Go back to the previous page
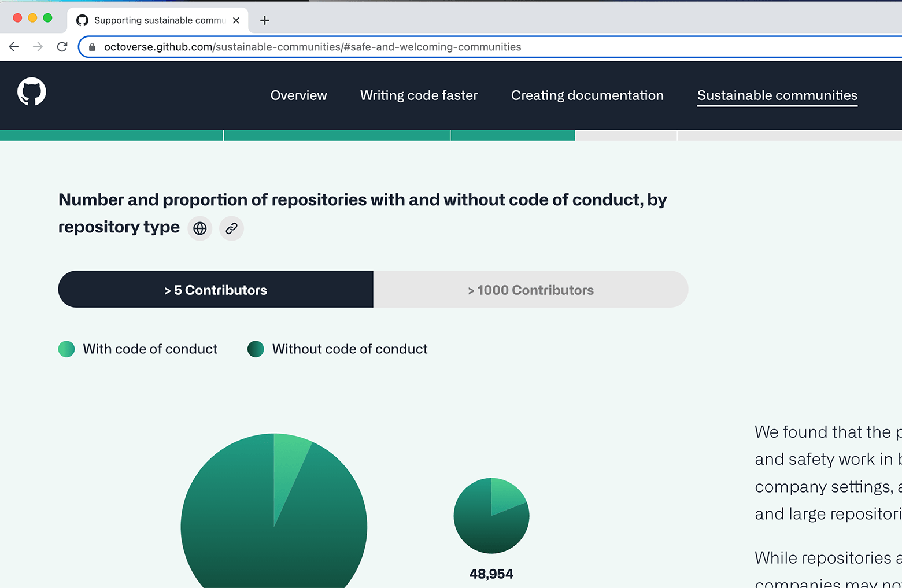902x588 pixels. click(x=13, y=47)
